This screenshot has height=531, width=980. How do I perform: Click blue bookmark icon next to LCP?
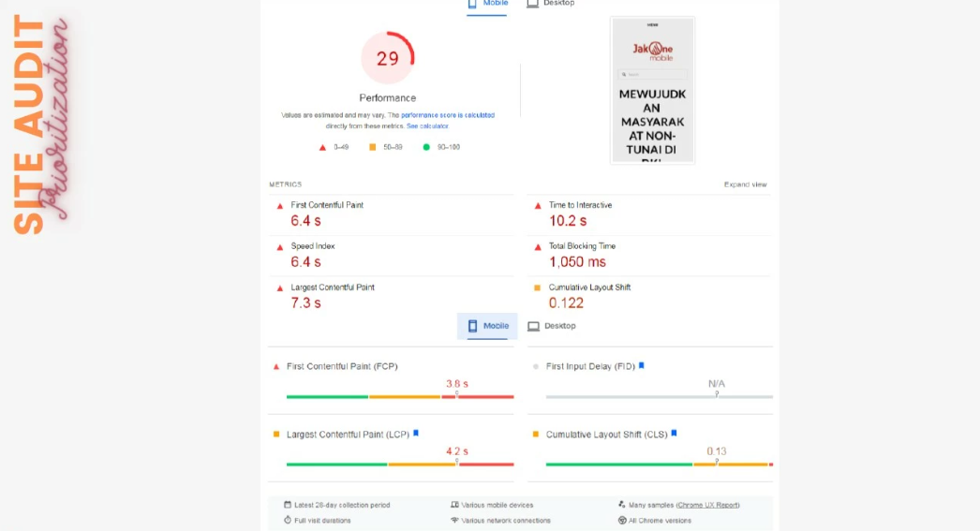coord(416,434)
